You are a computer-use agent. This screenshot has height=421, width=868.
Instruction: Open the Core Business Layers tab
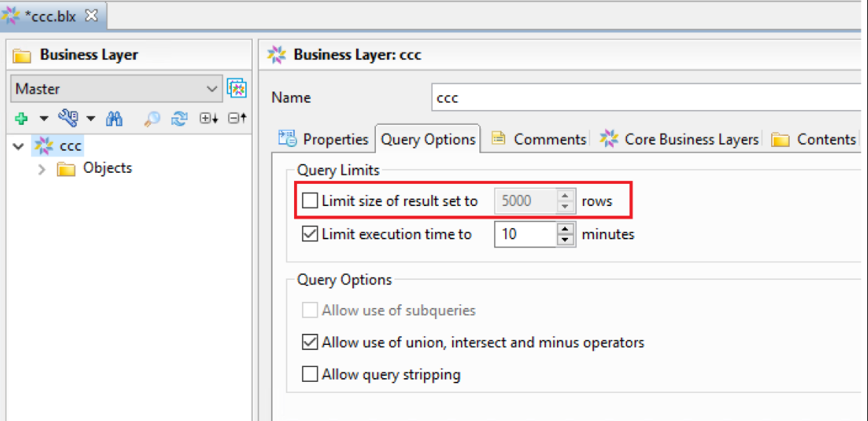pyautogui.click(x=680, y=139)
